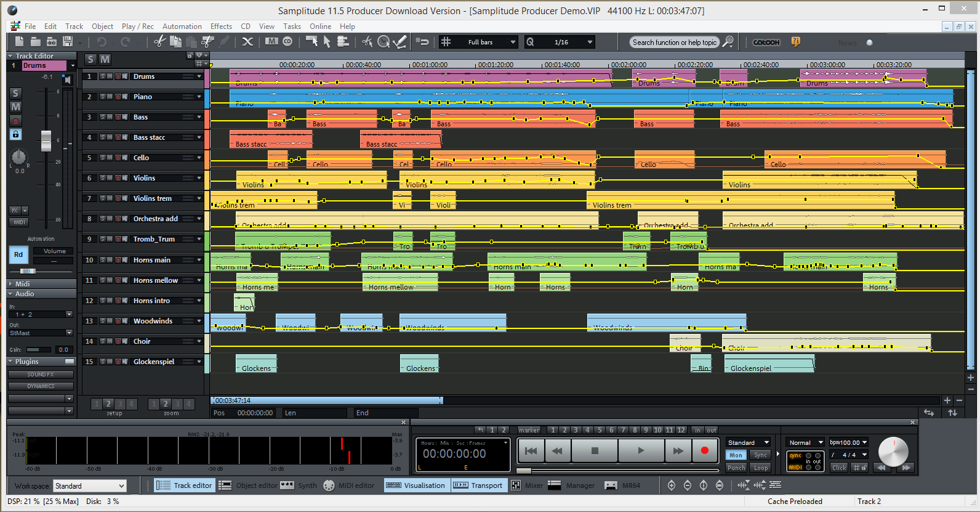Image resolution: width=980 pixels, height=512 pixels.
Task: Switch to the MIDI editor tab
Action: click(x=348, y=486)
